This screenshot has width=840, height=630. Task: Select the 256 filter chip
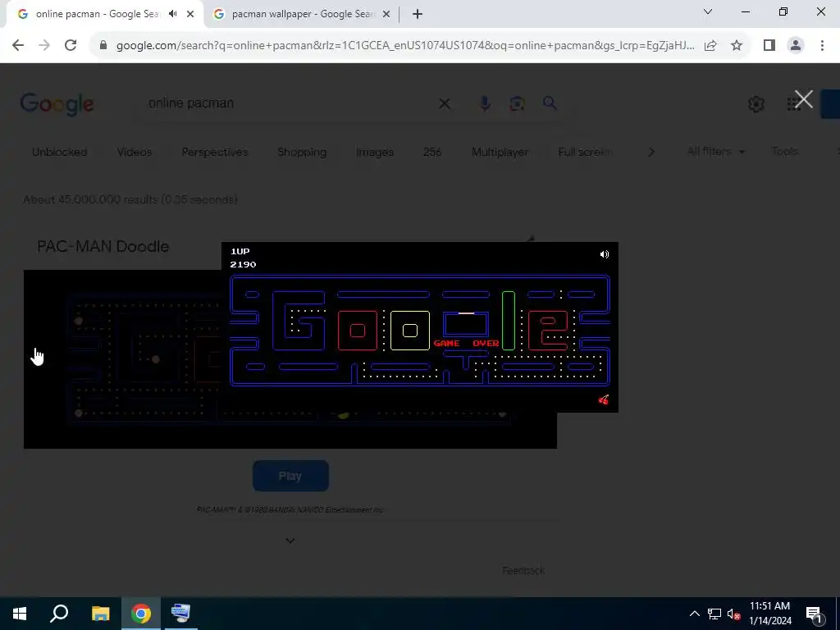tap(432, 152)
